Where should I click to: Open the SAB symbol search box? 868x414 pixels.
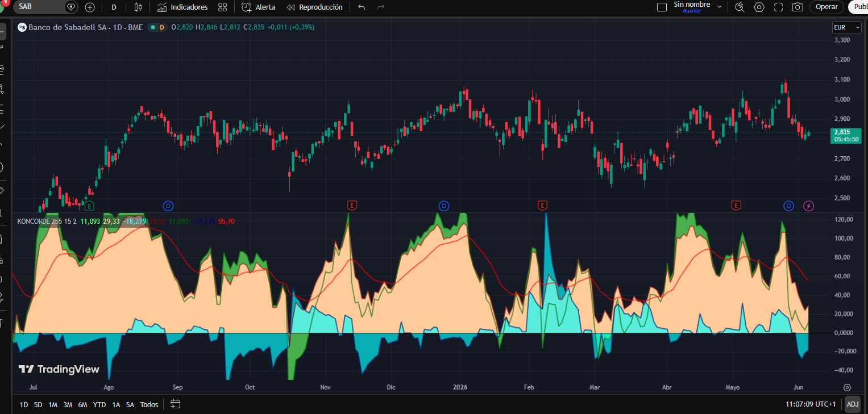point(40,7)
